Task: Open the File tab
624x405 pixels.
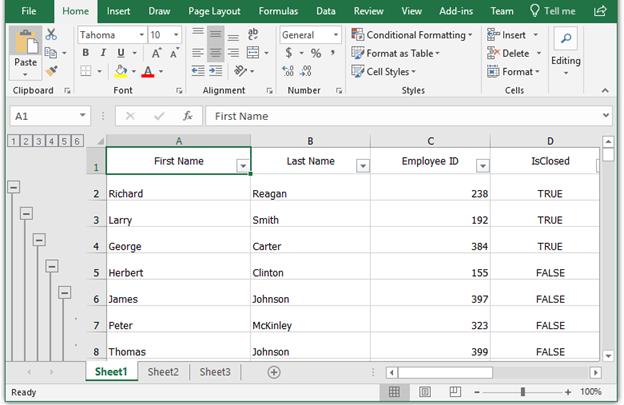Action: 29,11
